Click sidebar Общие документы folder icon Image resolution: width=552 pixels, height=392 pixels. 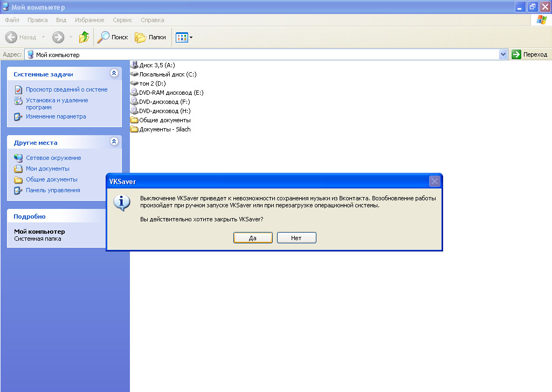[x=18, y=180]
